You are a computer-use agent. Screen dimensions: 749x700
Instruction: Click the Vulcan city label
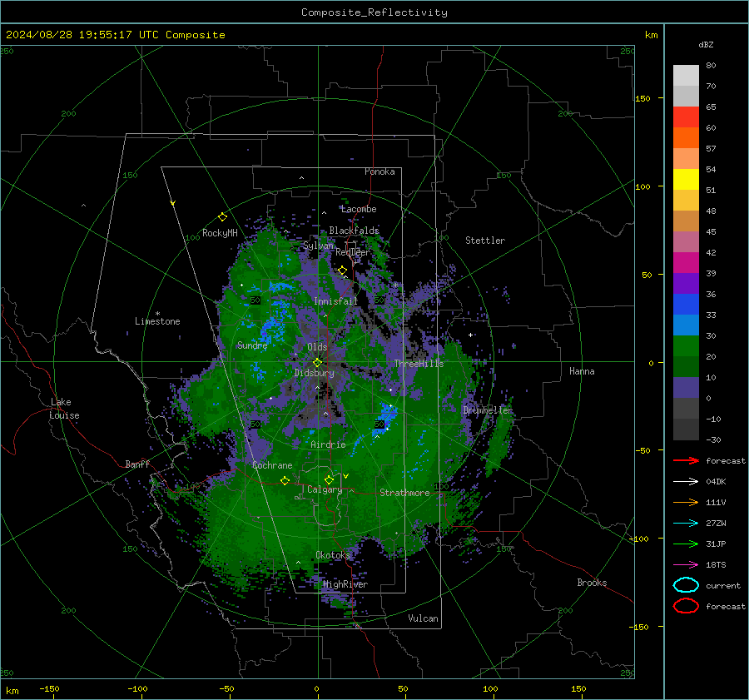[423, 618]
